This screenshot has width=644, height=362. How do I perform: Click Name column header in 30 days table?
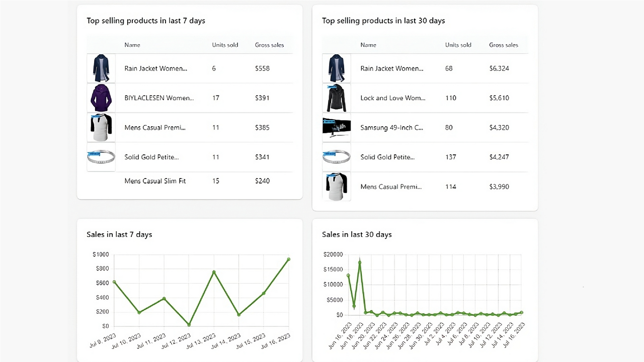click(368, 45)
